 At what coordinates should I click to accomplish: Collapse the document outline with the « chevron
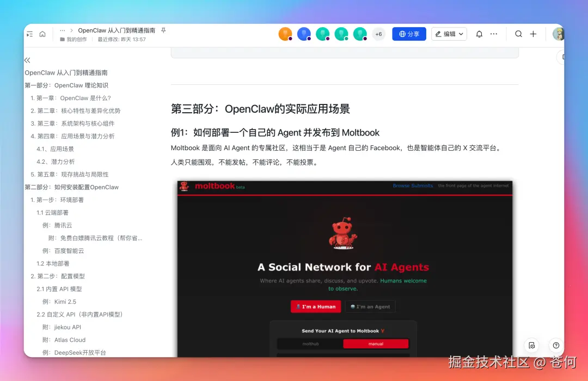pos(27,60)
